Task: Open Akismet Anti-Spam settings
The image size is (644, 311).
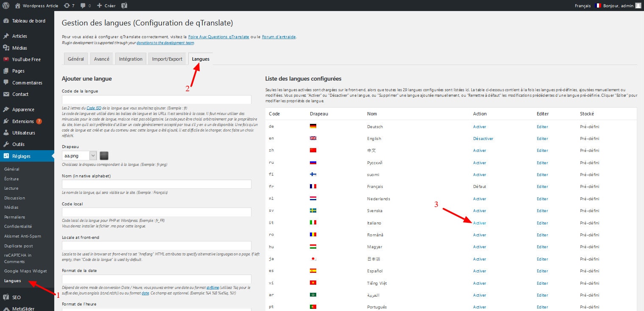Action: pos(22,236)
